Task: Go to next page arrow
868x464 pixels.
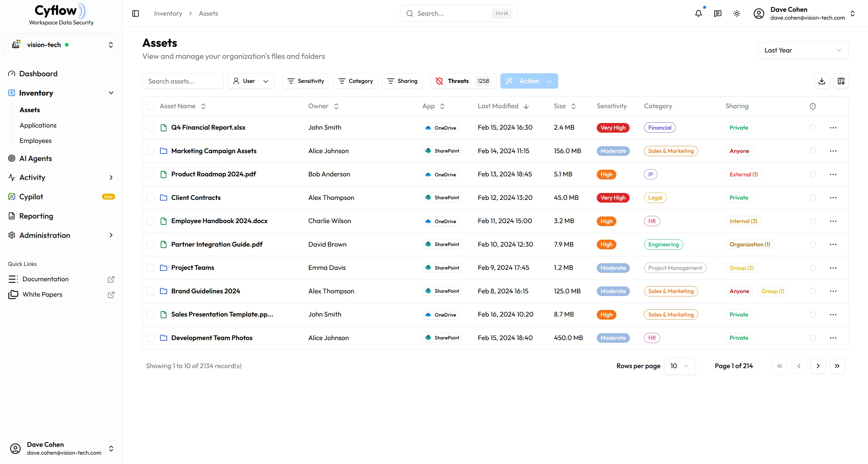Action: (818, 366)
